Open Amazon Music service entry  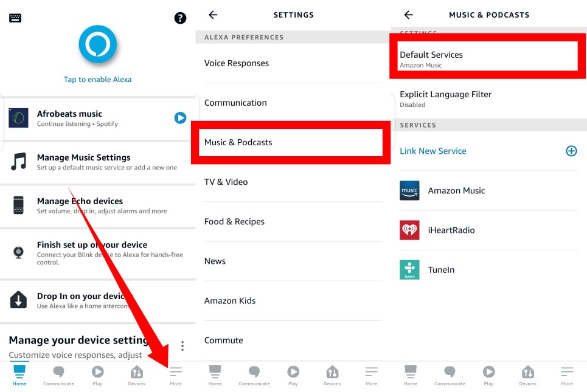click(489, 191)
